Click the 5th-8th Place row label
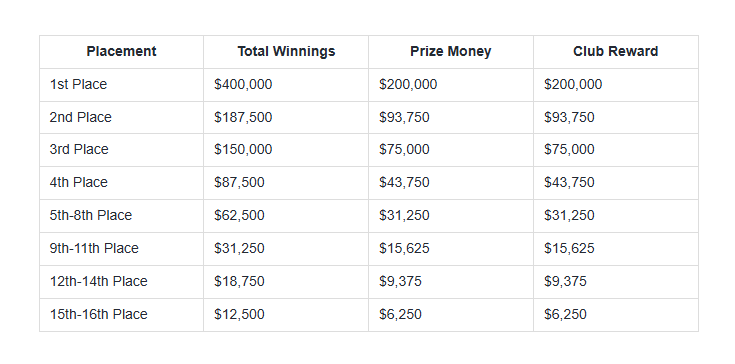735x364 pixels. [91, 215]
